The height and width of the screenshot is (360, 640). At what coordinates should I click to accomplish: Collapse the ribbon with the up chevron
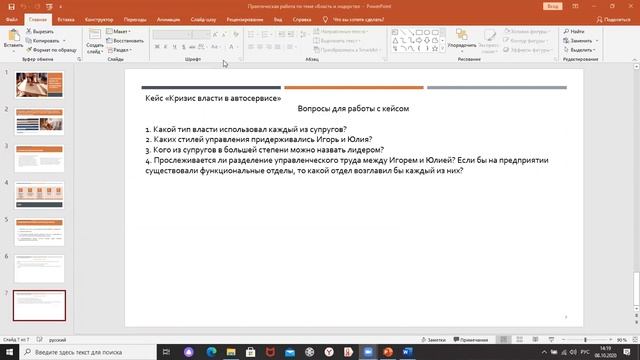tap(635, 60)
